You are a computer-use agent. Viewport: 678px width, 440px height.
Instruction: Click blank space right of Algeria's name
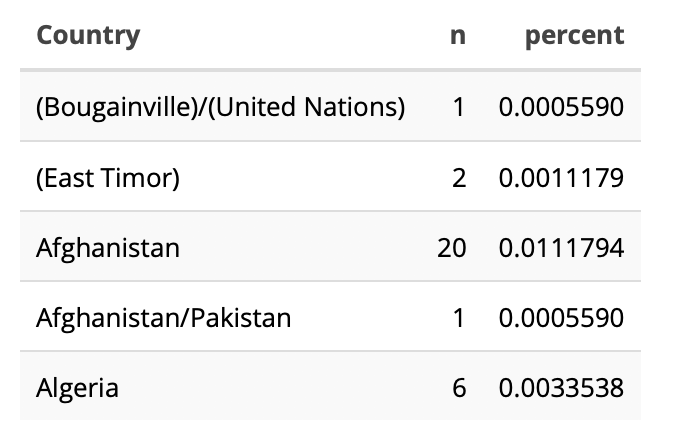point(280,388)
